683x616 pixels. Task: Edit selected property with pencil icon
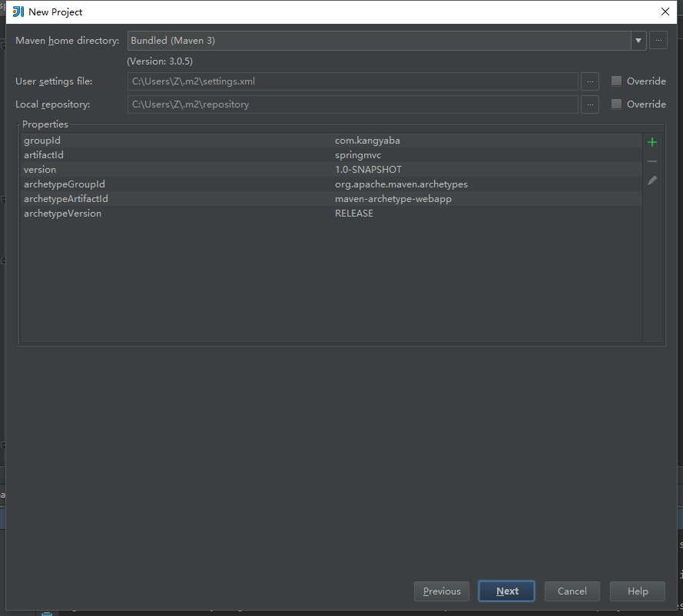652,180
